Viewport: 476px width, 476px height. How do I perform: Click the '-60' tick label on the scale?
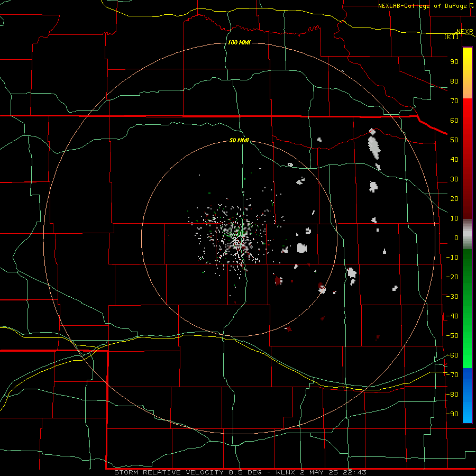click(x=452, y=355)
